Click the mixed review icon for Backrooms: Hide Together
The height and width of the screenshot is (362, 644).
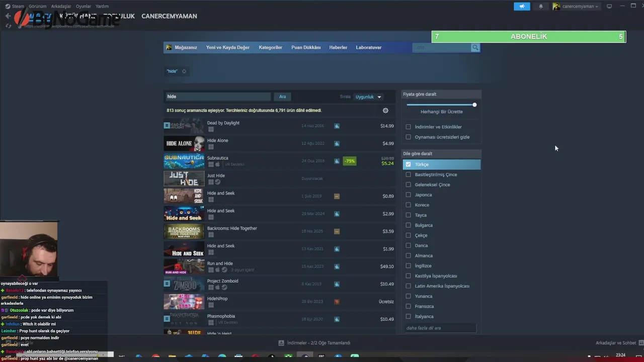point(337,231)
